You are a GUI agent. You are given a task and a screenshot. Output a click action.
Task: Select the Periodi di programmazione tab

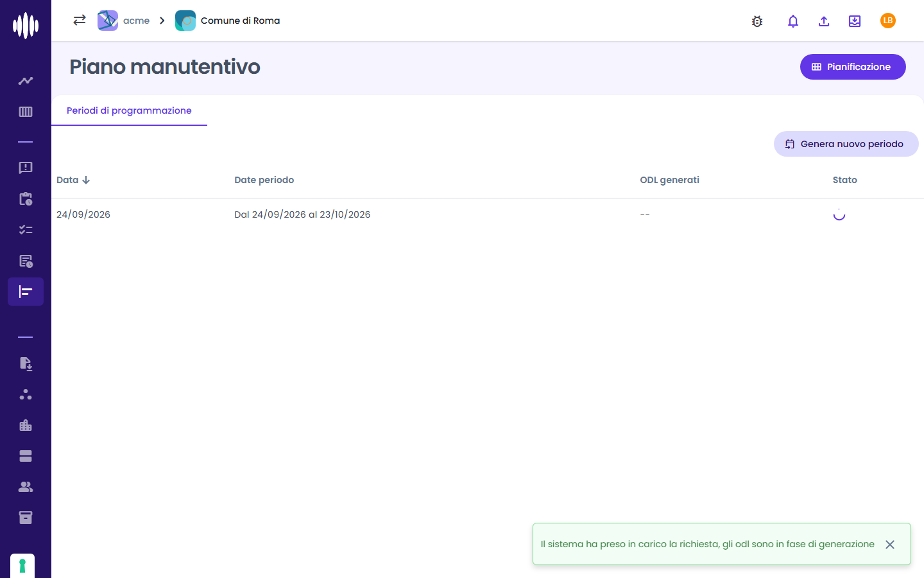pyautogui.click(x=129, y=110)
